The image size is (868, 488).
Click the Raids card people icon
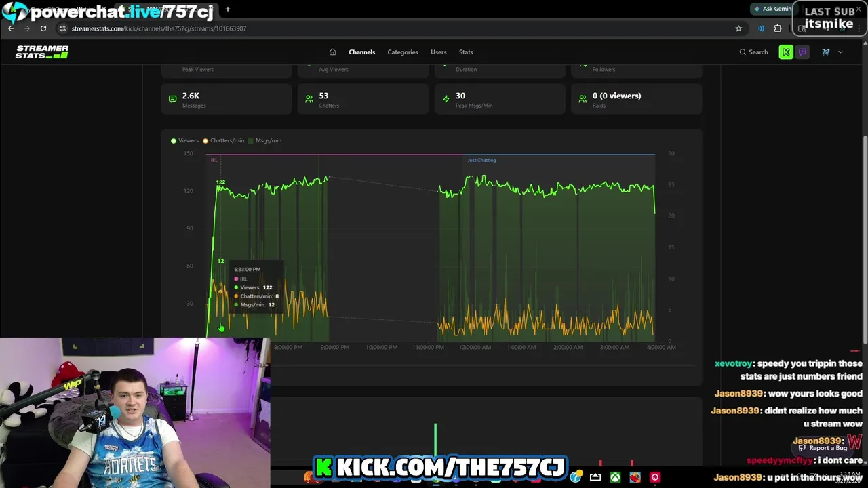[583, 99]
